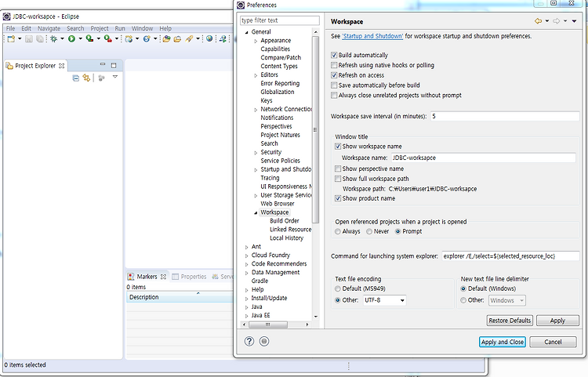Toggle Show workspace name checkbox
Image resolution: width=588 pixels, height=377 pixels.
[x=338, y=146]
